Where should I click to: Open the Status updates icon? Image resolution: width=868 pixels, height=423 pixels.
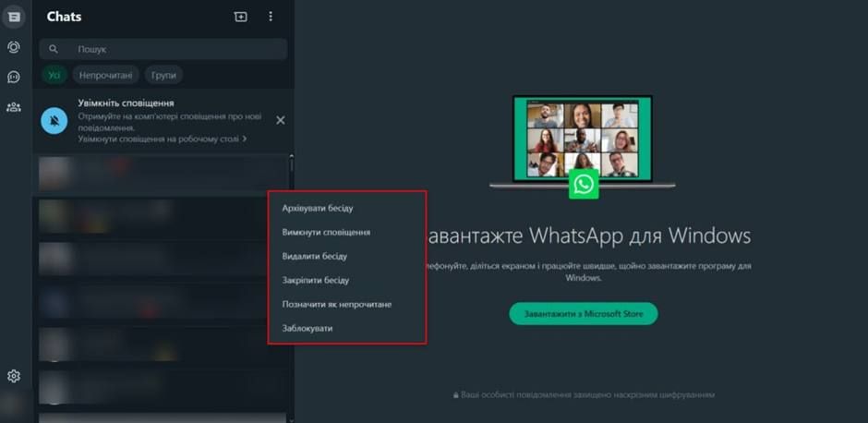[x=14, y=47]
